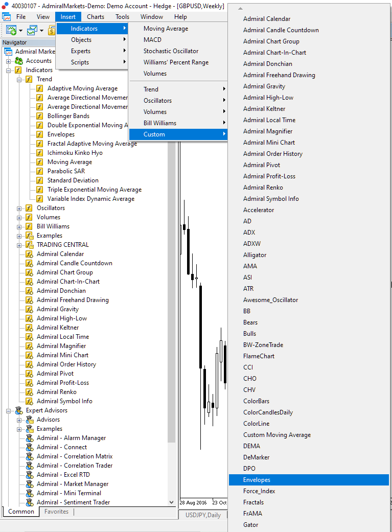Viewport: 392px width, 532px height.
Task: Select Awesome_Oscillator in the Custom list
Action: [309, 299]
